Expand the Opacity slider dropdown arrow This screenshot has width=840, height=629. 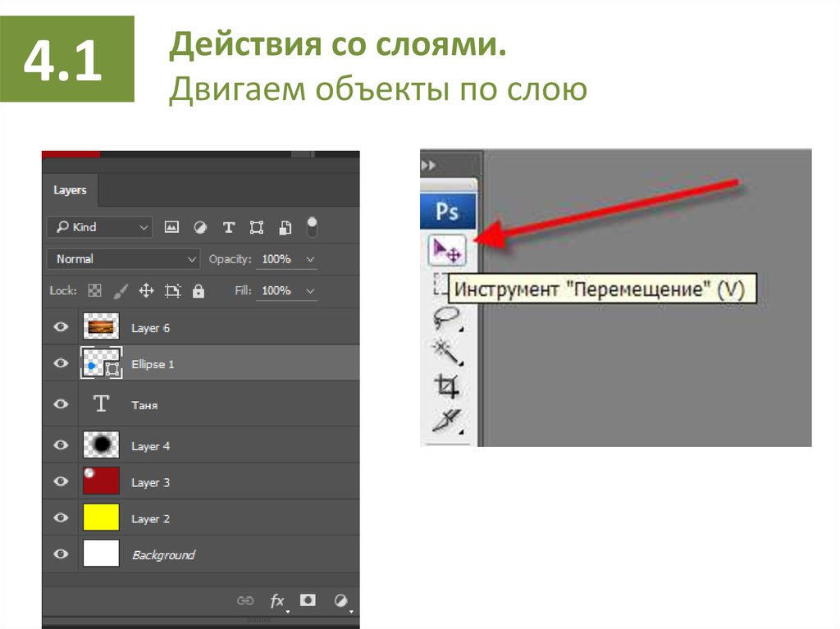[x=310, y=259]
